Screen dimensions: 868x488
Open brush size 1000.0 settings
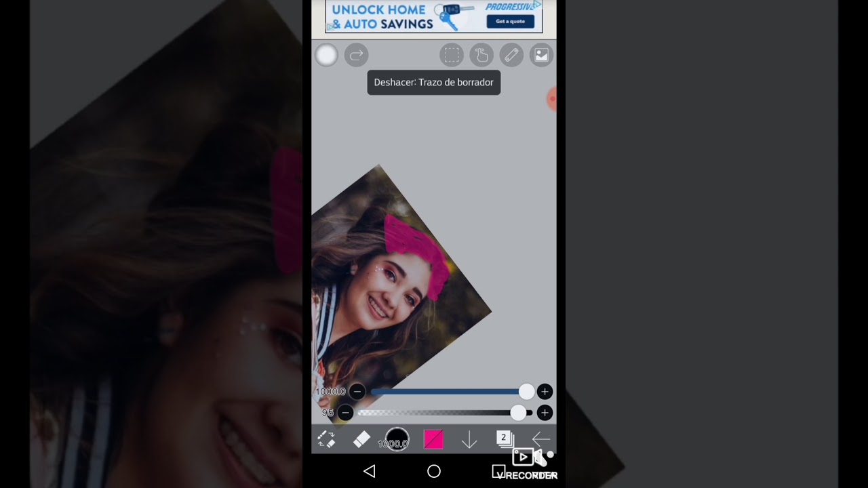(x=397, y=439)
